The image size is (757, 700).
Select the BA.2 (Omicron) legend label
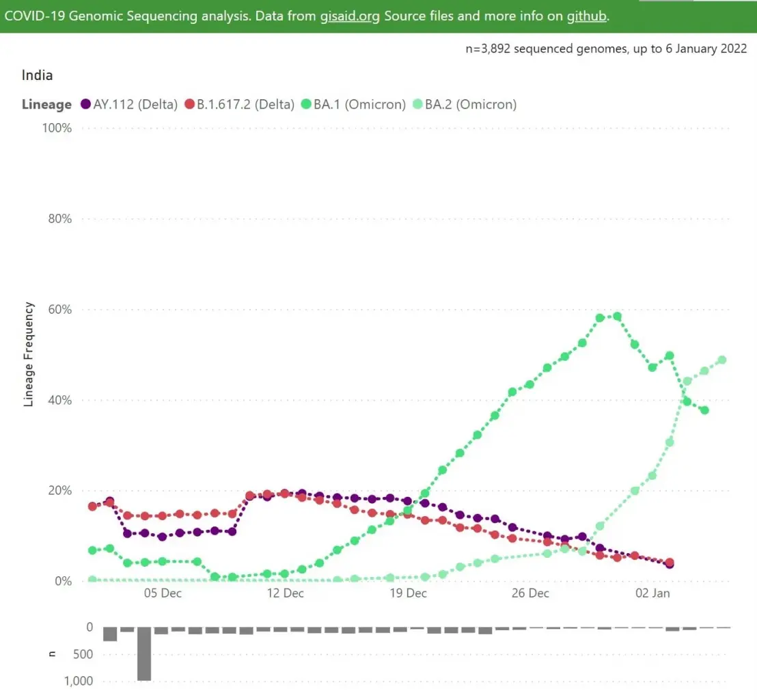(x=471, y=105)
